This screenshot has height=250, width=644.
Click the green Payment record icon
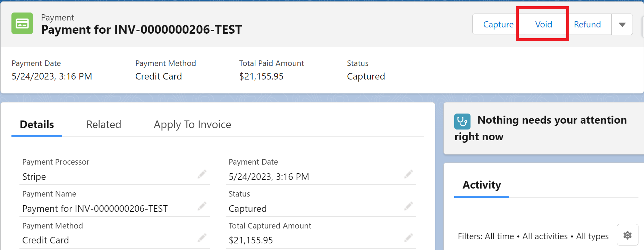click(x=22, y=23)
